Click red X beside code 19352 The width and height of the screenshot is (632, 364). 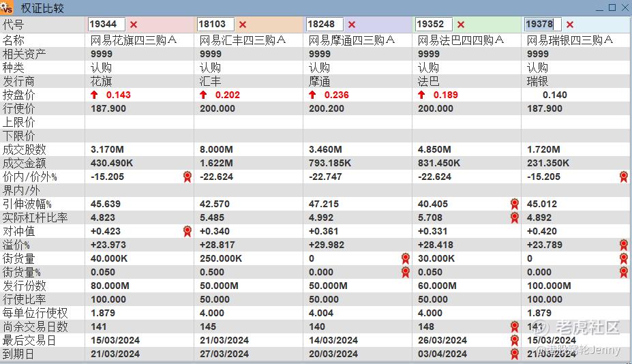coord(461,25)
